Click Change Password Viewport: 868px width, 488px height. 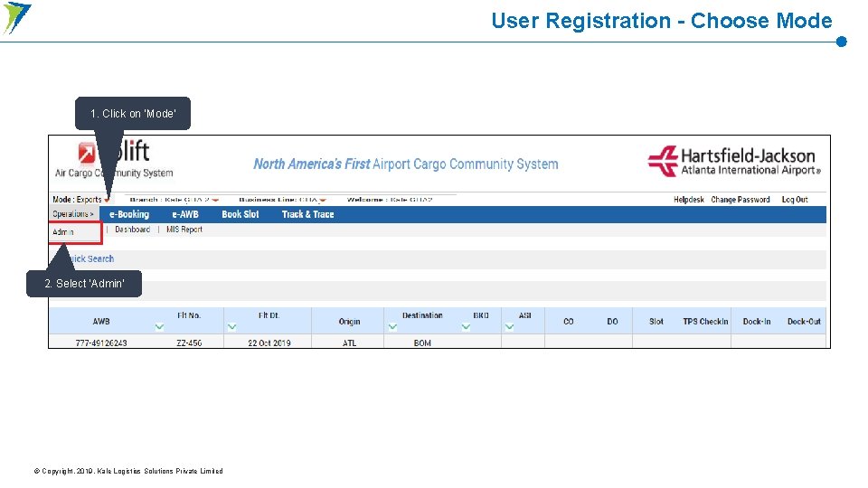pos(741,199)
